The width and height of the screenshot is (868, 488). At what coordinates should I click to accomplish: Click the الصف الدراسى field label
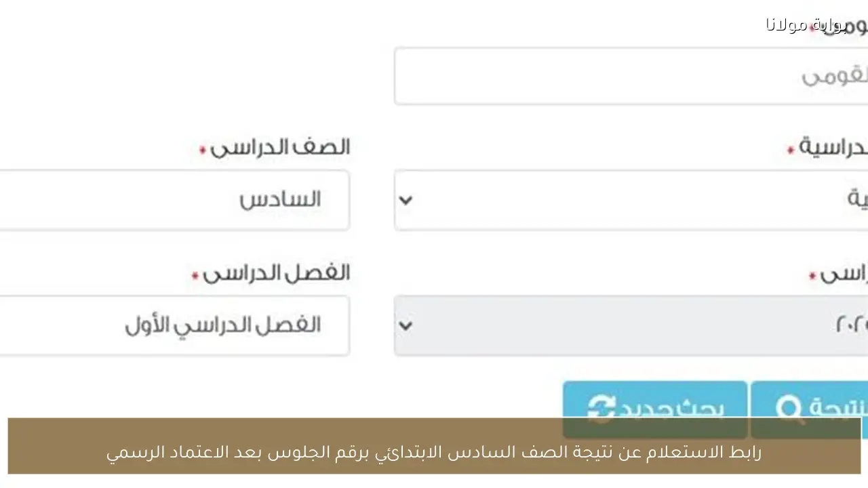[280, 147]
